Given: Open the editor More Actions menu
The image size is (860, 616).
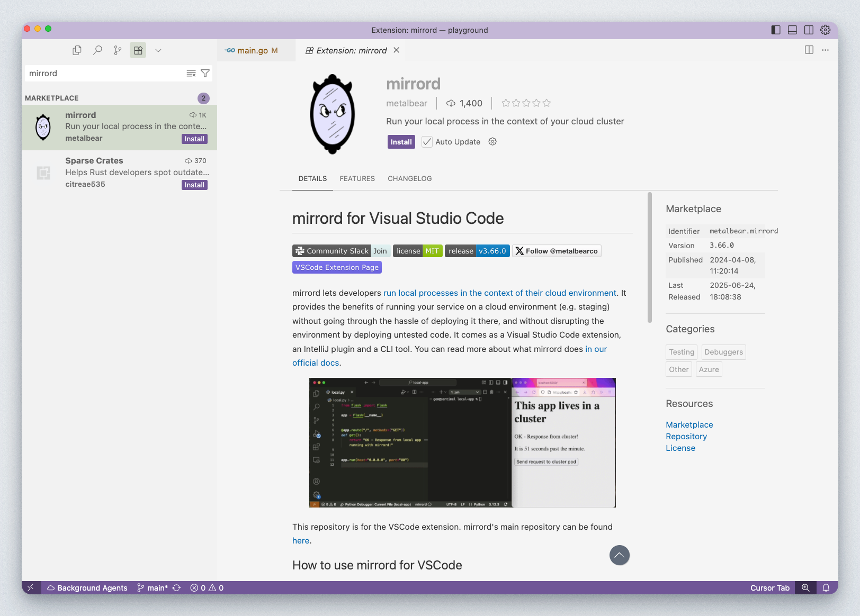Looking at the screenshot, I should [x=825, y=50].
